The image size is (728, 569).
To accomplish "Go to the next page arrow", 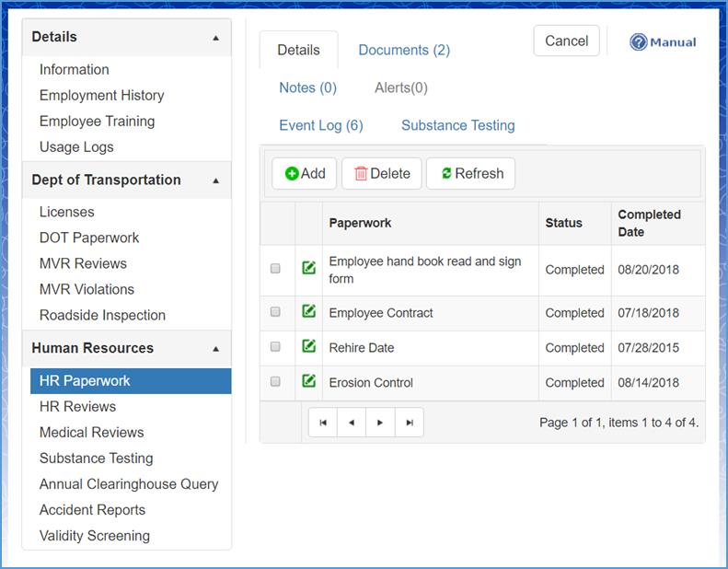I will pyautogui.click(x=380, y=423).
